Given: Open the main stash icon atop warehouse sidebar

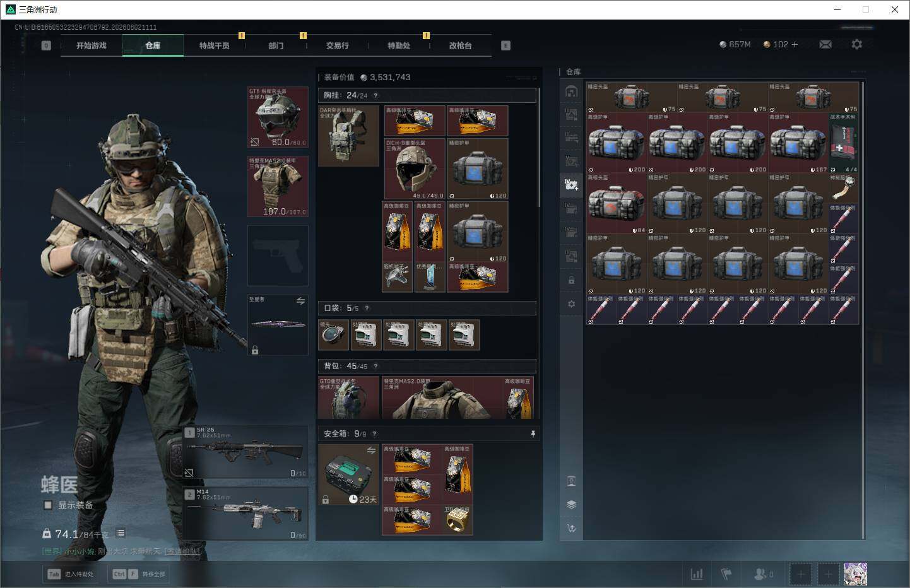Looking at the screenshot, I should pos(571,91).
